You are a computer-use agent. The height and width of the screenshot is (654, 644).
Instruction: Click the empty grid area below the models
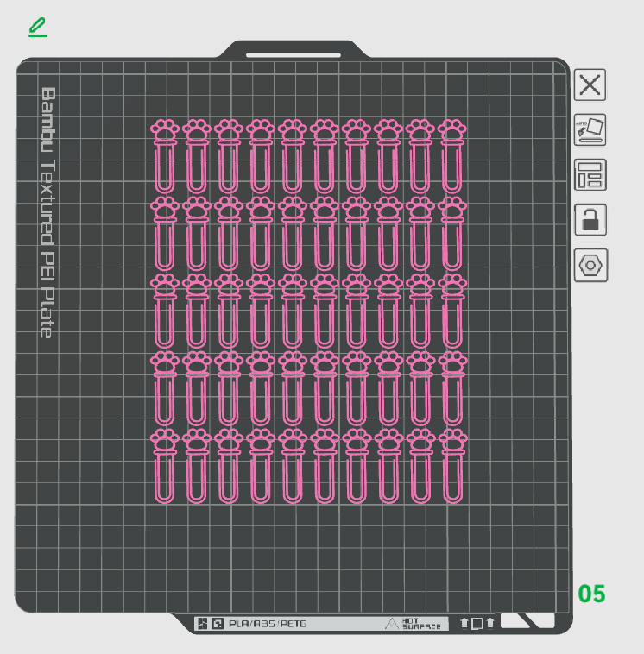(292, 555)
